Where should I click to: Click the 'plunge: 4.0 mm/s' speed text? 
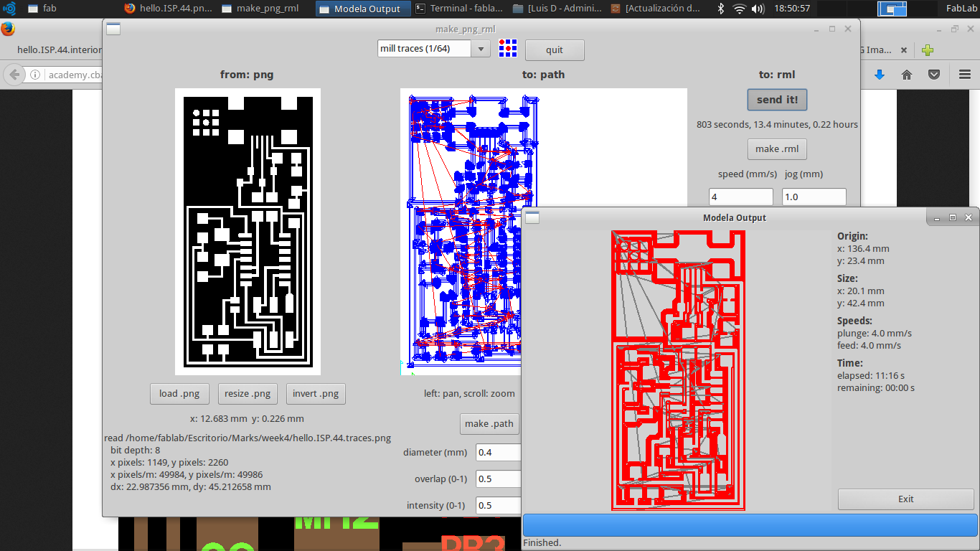point(875,333)
